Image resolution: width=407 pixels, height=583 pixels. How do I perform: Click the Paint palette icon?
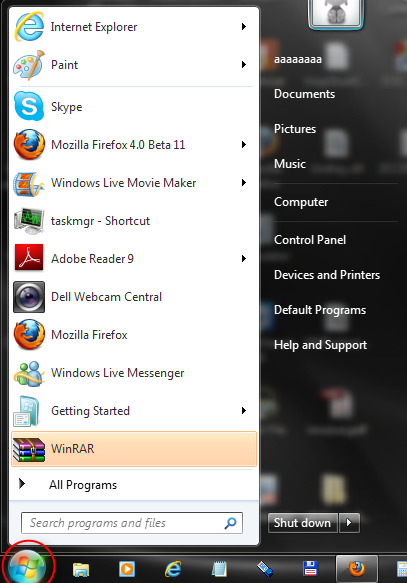point(29,65)
